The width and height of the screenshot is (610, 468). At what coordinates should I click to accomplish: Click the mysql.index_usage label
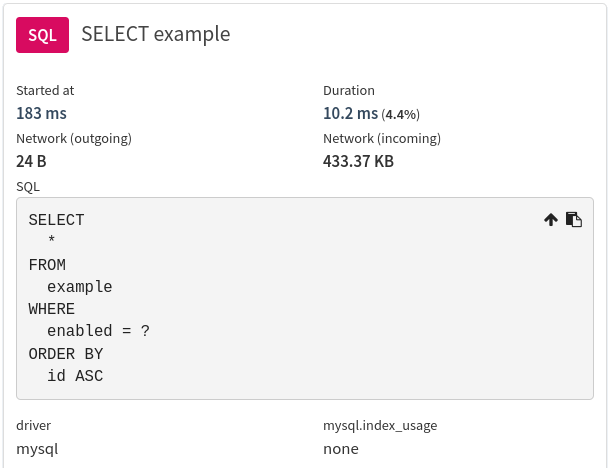380,426
